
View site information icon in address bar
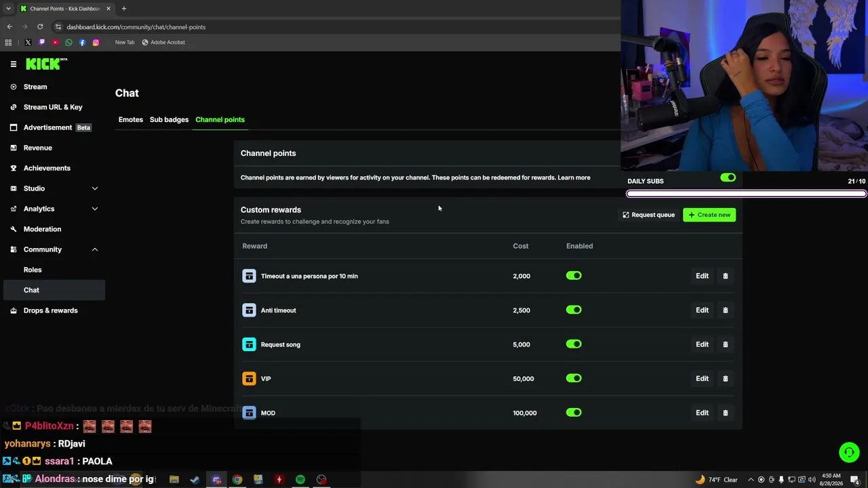coord(58,26)
